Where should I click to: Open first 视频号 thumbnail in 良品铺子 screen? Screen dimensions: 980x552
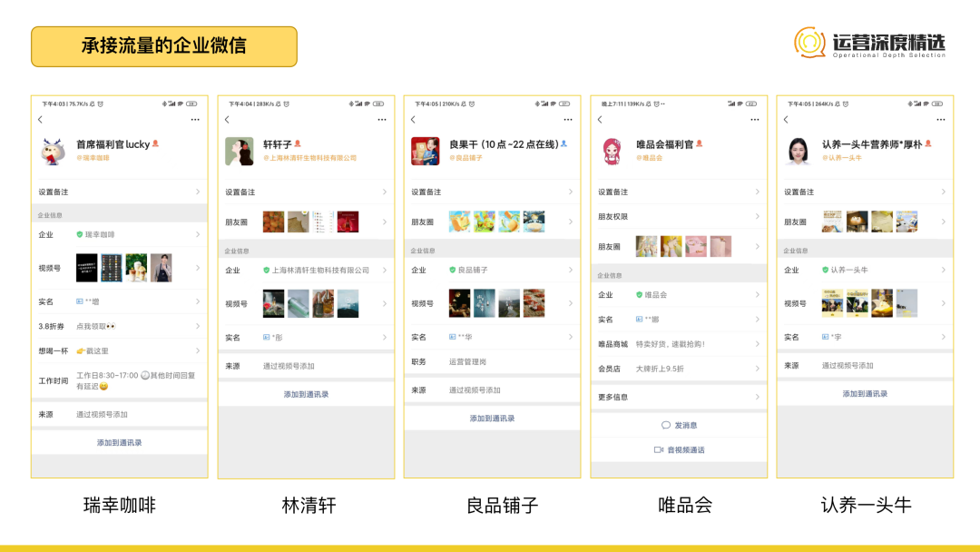click(459, 303)
